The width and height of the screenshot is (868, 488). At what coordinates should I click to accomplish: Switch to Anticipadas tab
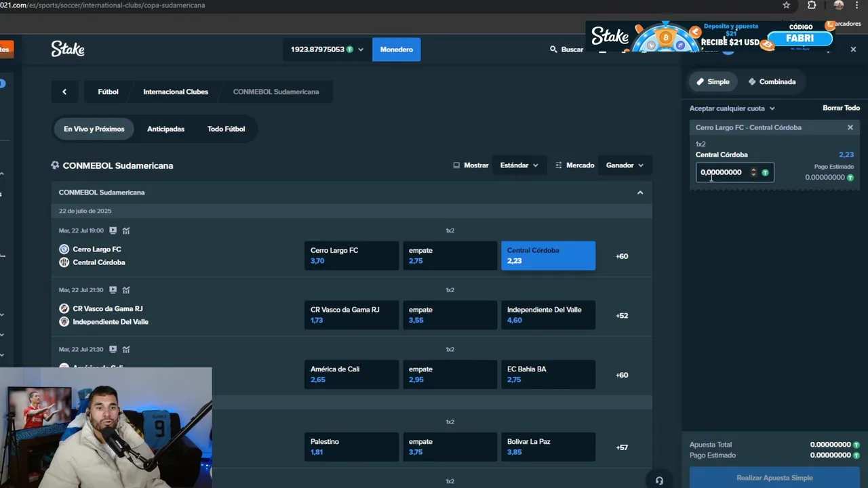(165, 129)
